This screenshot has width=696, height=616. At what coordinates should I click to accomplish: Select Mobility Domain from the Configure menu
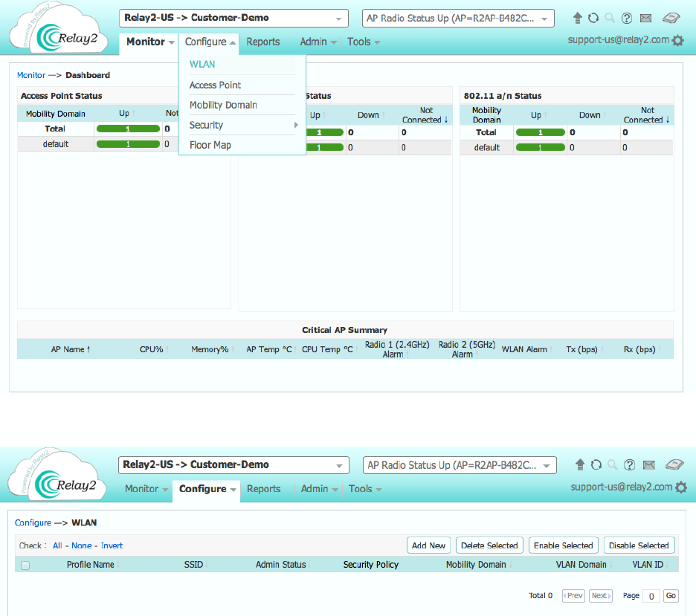tap(223, 105)
